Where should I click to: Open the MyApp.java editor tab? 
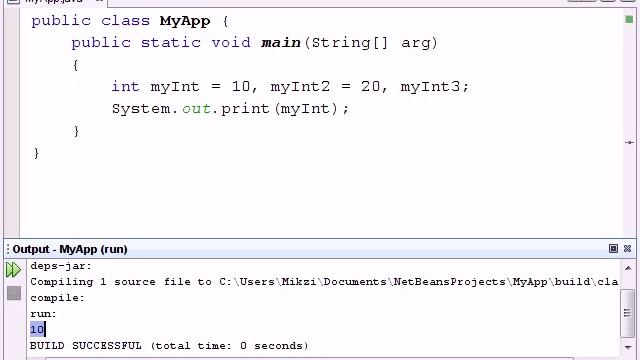(54, 2)
